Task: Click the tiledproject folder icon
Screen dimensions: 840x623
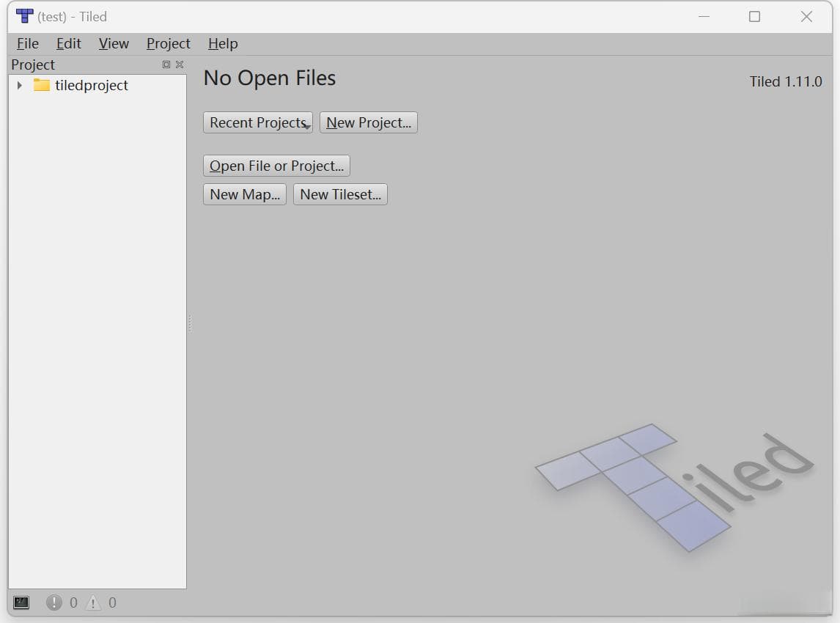Action: (41, 84)
